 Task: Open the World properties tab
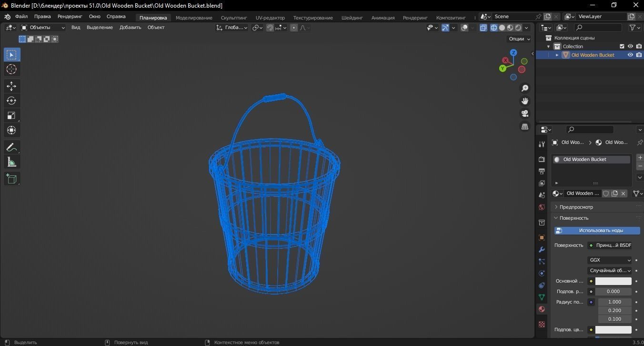(x=542, y=207)
